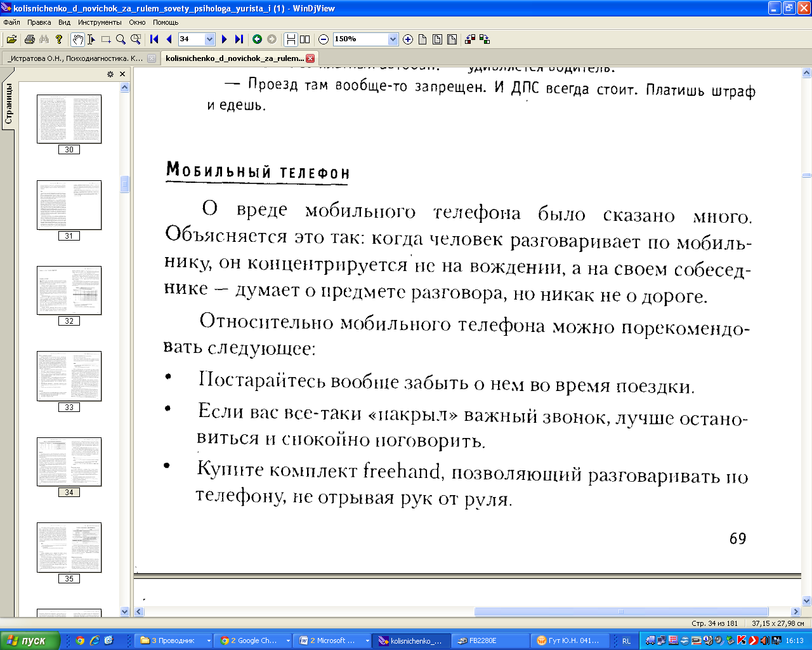
Task: Close the thumbnails panel with X
Action: [122, 74]
